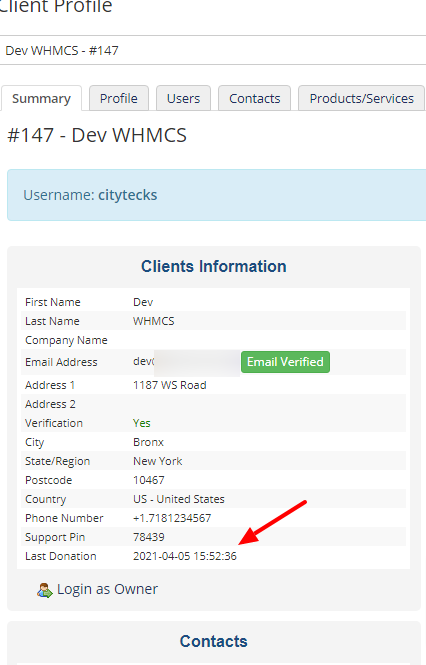This screenshot has width=426, height=665.
Task: Go to the Contacts tab
Action: [255, 98]
